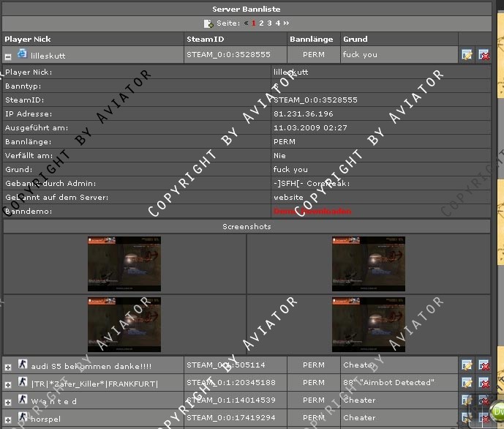
Task: Click the page icon beside Seite
Action: pyautogui.click(x=208, y=23)
